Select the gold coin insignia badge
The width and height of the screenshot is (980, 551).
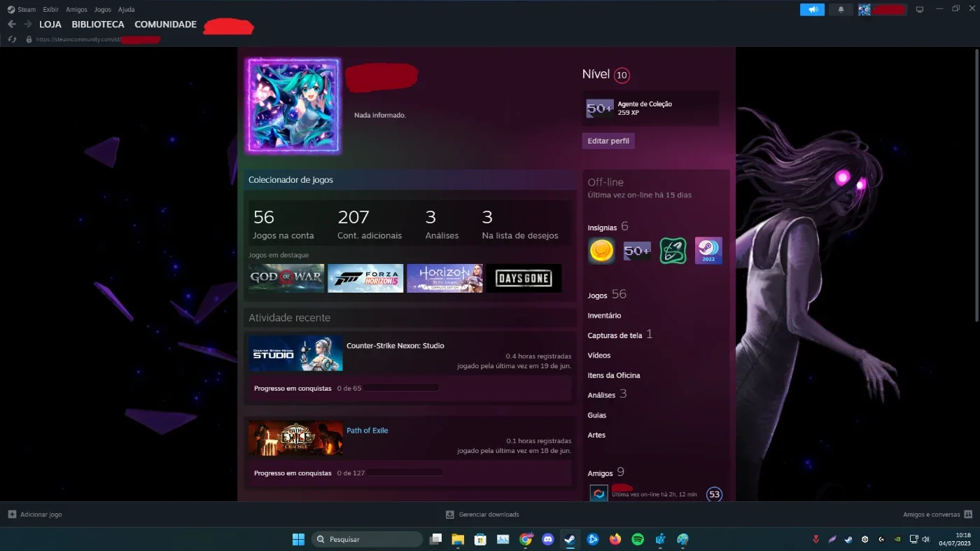(x=601, y=251)
